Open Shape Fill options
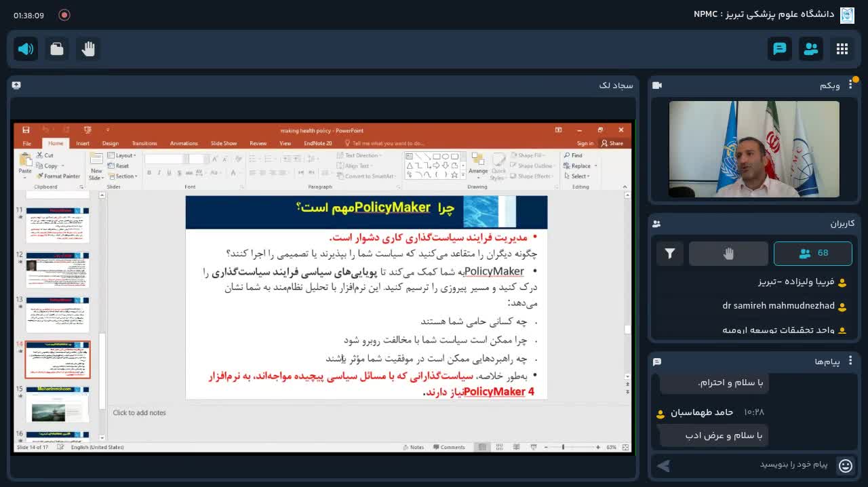 (x=530, y=155)
